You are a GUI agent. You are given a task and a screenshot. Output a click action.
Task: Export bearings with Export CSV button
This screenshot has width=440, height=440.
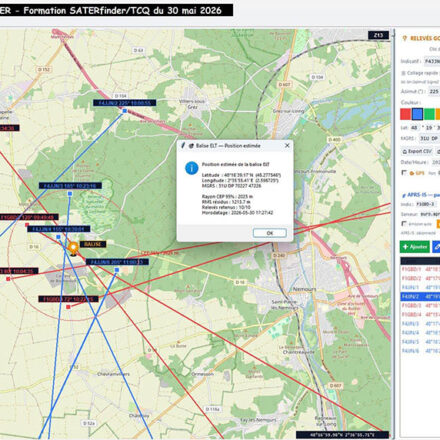[x=416, y=151]
